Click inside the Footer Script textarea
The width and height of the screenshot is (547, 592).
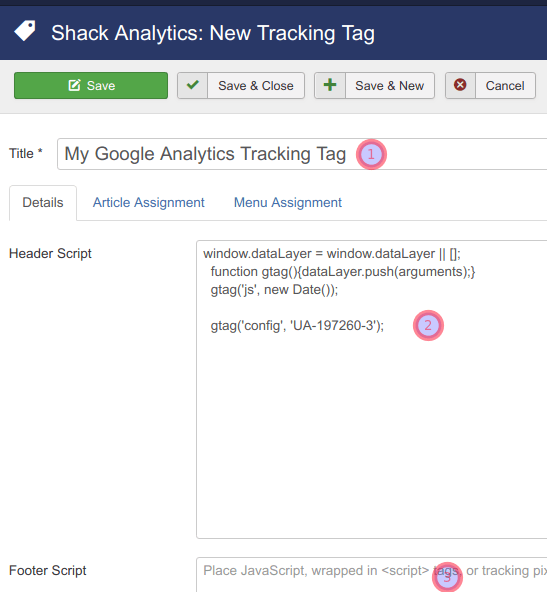371,575
